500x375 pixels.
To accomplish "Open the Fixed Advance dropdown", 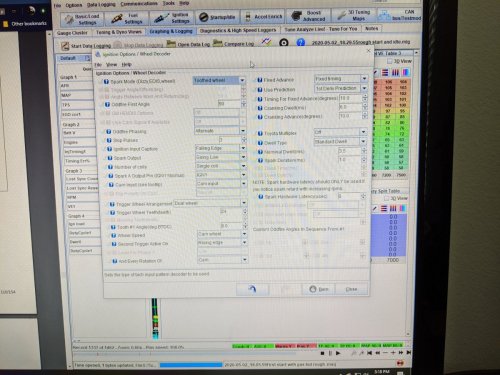I will tap(364, 79).
